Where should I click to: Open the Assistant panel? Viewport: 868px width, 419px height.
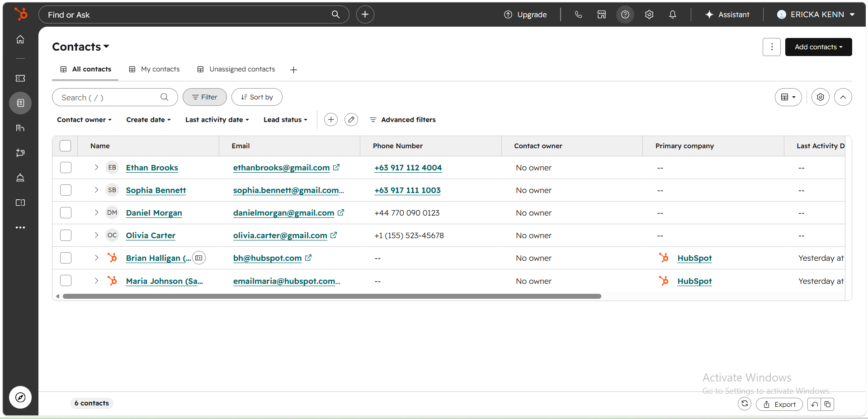tap(727, 14)
